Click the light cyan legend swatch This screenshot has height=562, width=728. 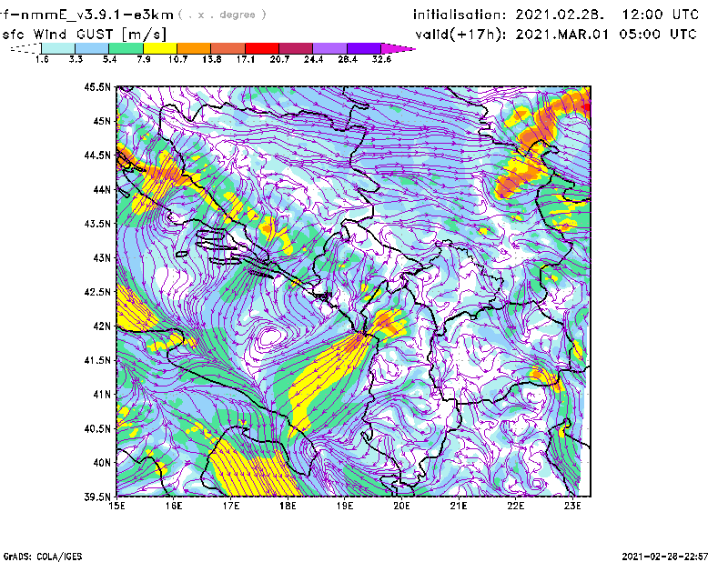coord(58,48)
